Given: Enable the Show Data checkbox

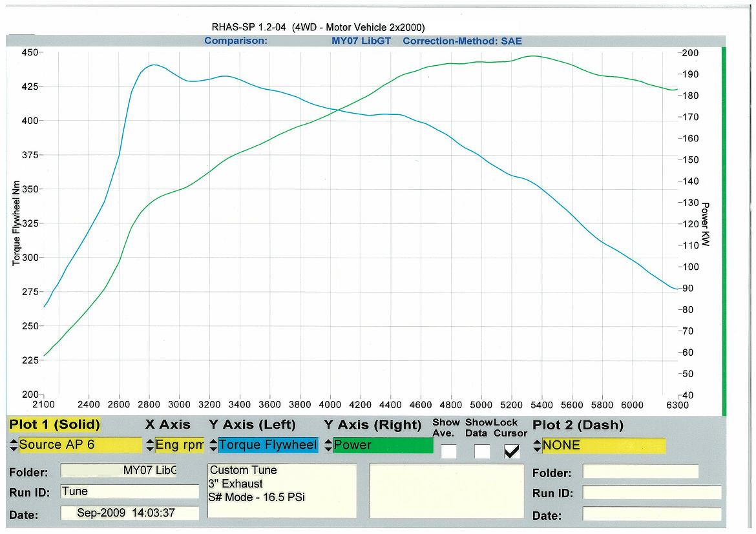Looking at the screenshot, I should [x=482, y=451].
